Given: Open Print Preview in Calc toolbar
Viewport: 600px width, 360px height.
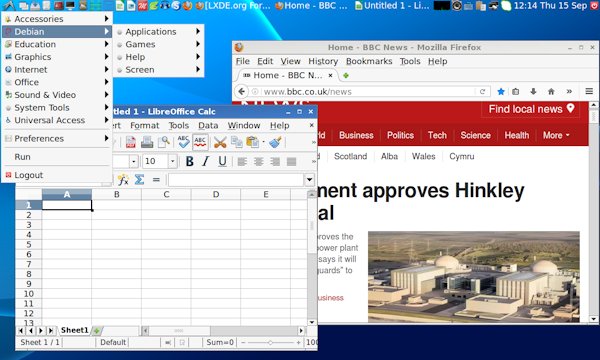Looking at the screenshot, I should (164, 142).
